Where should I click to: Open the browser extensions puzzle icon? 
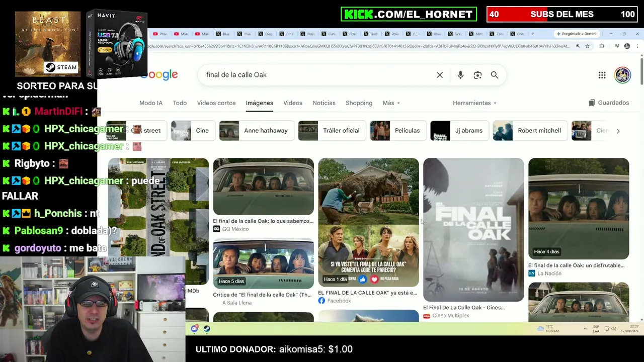(602, 46)
